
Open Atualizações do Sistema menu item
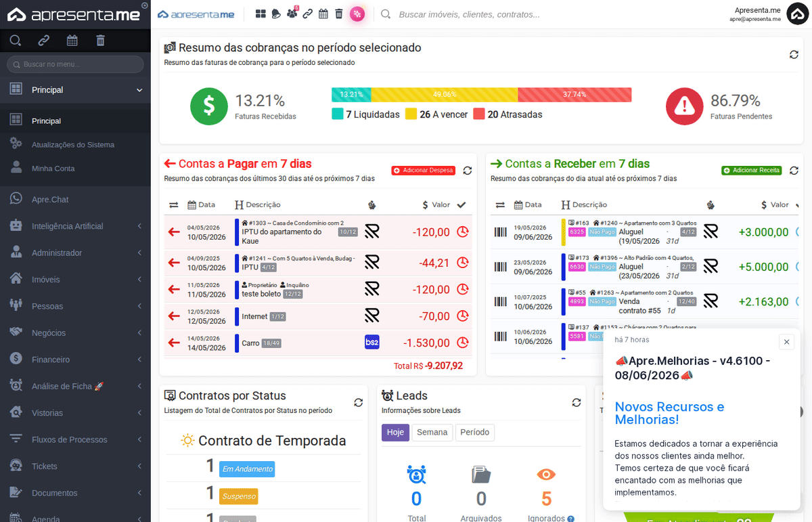pos(73,145)
